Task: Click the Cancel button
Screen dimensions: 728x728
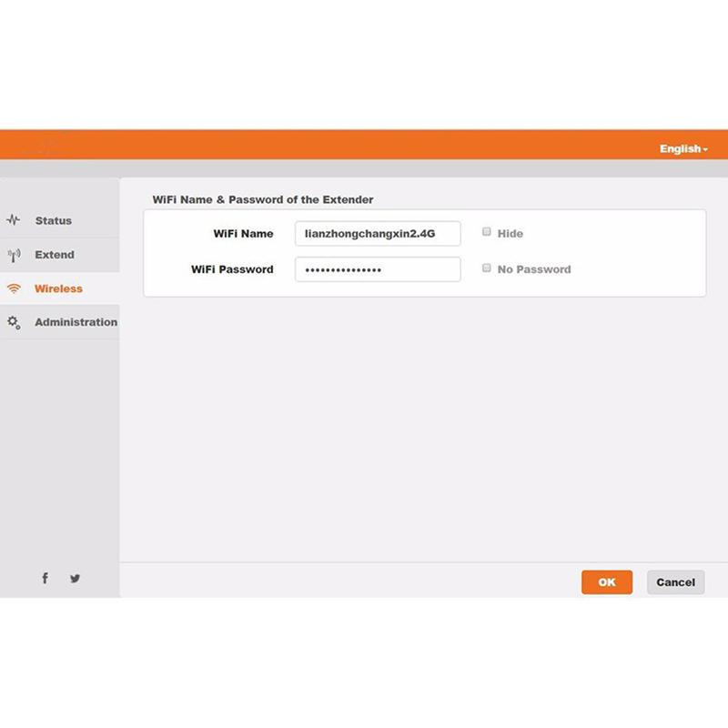Action: point(675,582)
